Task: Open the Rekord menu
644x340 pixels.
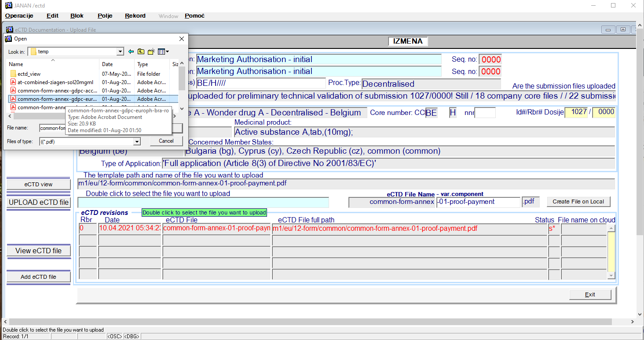Action: 135,16
